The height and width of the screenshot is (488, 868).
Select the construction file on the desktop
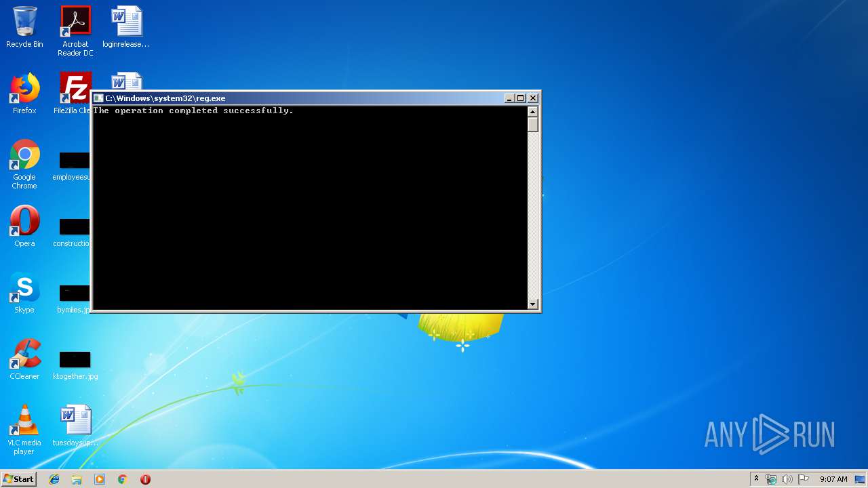[x=72, y=233]
